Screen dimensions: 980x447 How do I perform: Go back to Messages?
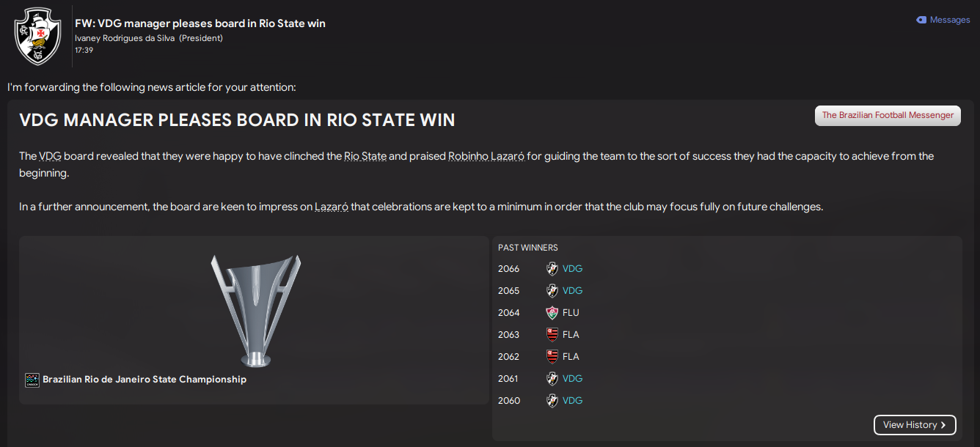point(949,20)
